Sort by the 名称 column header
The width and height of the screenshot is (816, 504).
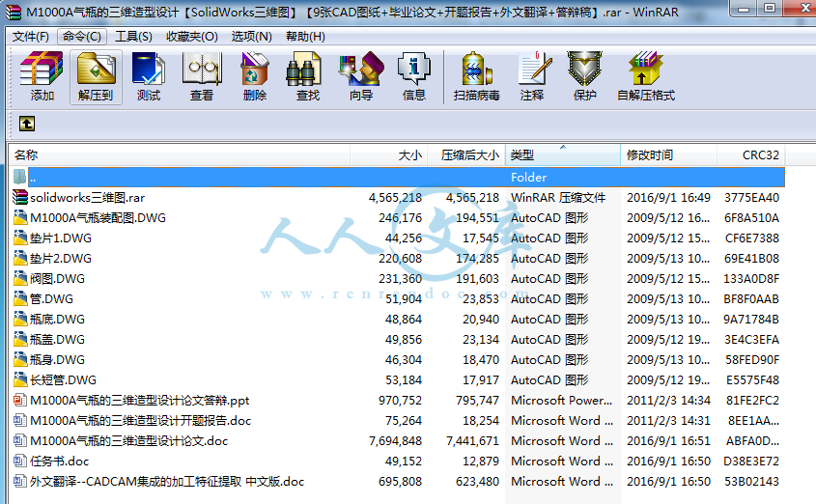pos(179,155)
